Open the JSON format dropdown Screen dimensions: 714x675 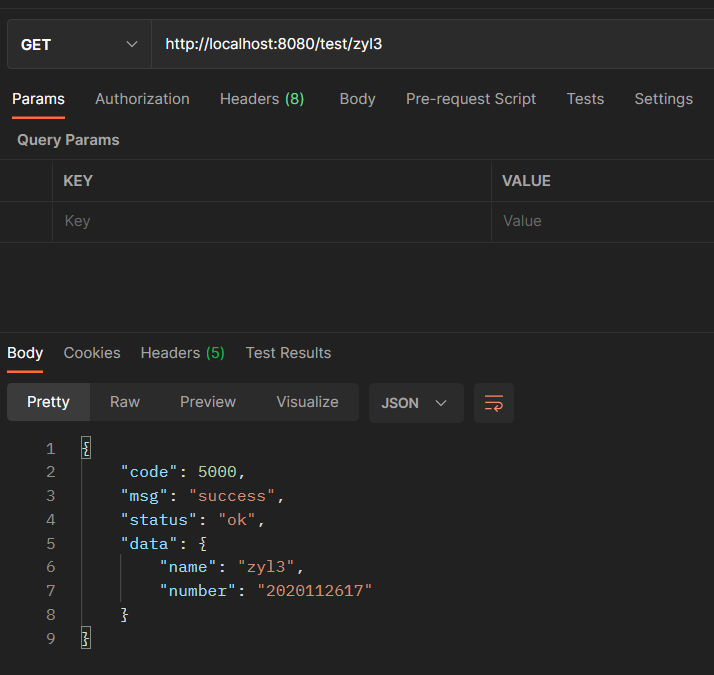click(x=416, y=403)
